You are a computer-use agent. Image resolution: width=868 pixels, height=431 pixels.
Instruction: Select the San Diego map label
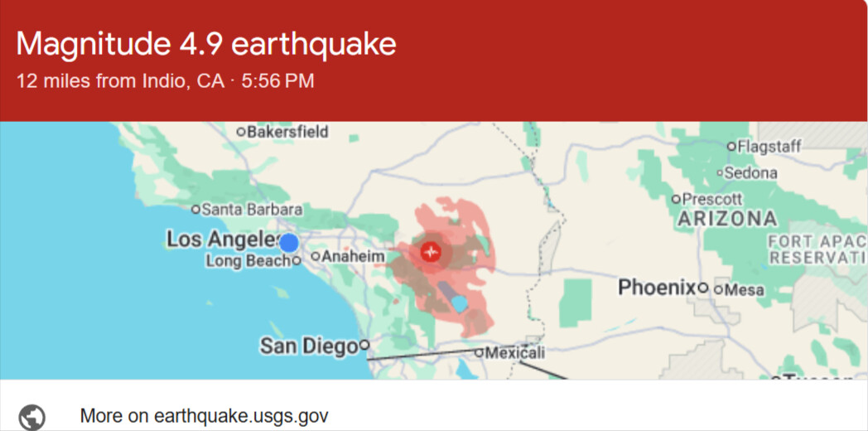pyautogui.click(x=308, y=346)
